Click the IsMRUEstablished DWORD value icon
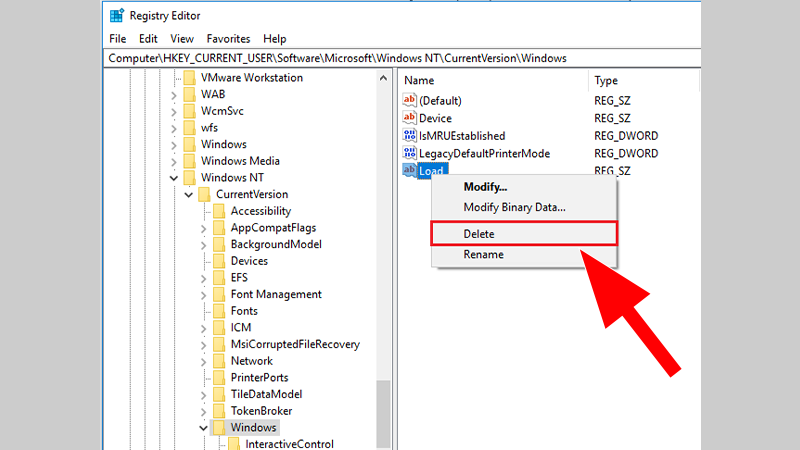The height and width of the screenshot is (450, 800). pos(409,135)
